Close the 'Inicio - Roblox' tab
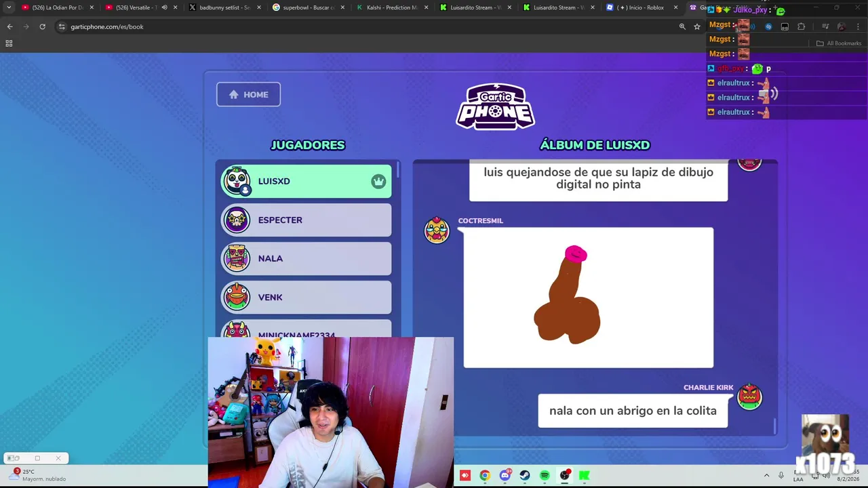The width and height of the screenshot is (868, 488). (675, 7)
